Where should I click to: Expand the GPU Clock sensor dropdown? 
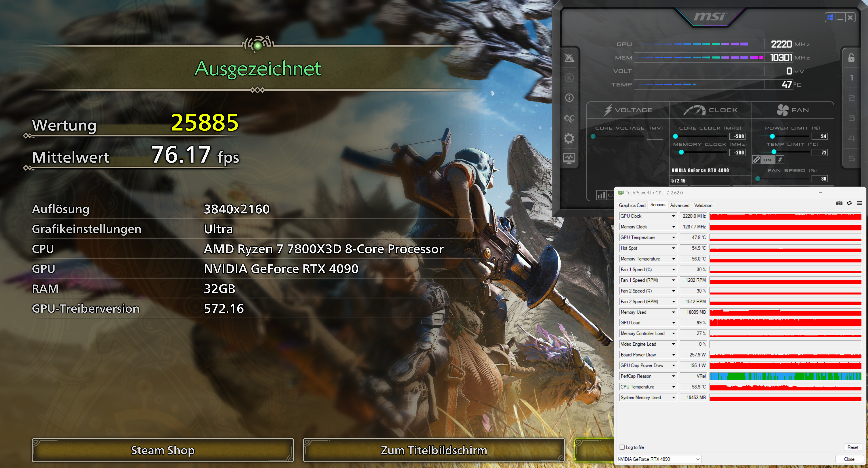673,216
